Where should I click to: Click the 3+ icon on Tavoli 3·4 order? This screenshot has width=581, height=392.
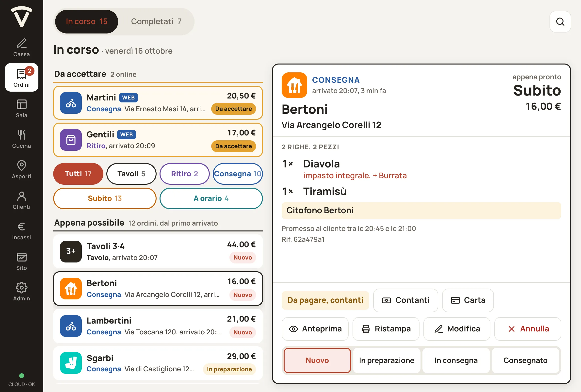click(71, 251)
